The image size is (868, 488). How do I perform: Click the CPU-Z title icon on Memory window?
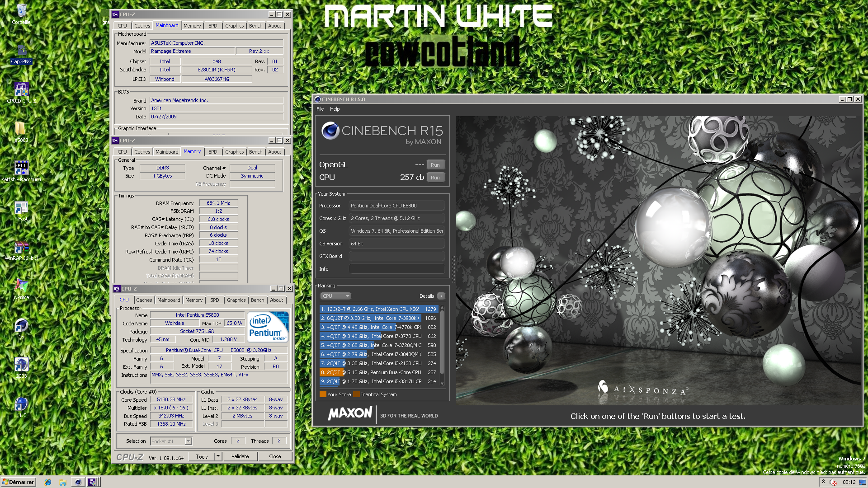tap(115, 141)
